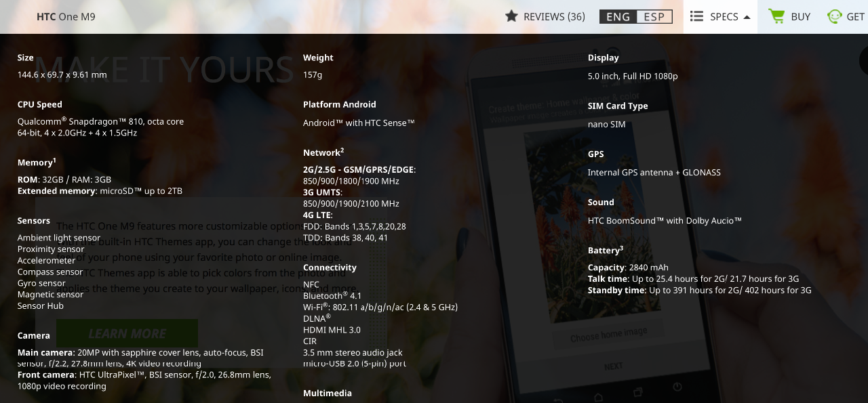Click the Battery Capacity 2840 mAh line
Image resolution: width=868 pixels, height=403 pixels.
coord(628,268)
